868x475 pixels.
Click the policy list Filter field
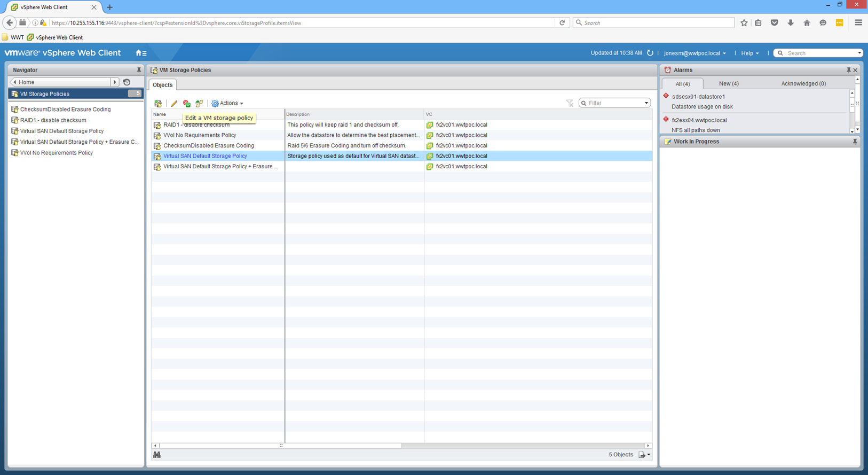pos(615,103)
